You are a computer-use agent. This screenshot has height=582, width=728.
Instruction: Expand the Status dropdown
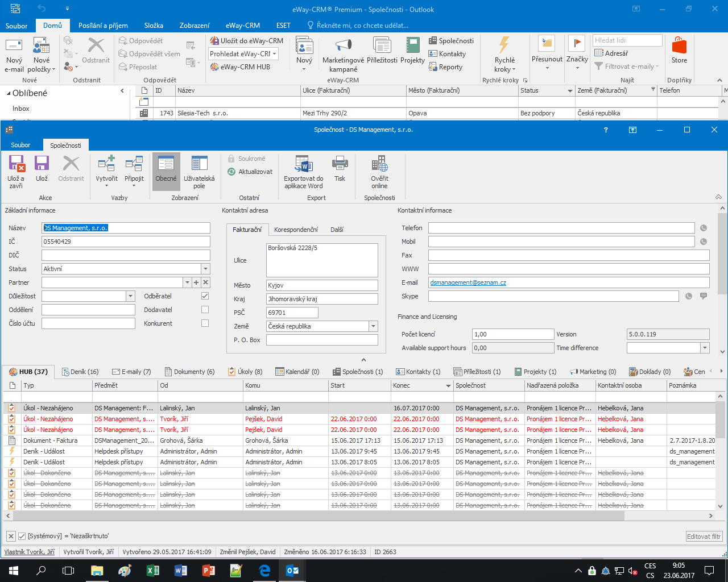point(205,269)
